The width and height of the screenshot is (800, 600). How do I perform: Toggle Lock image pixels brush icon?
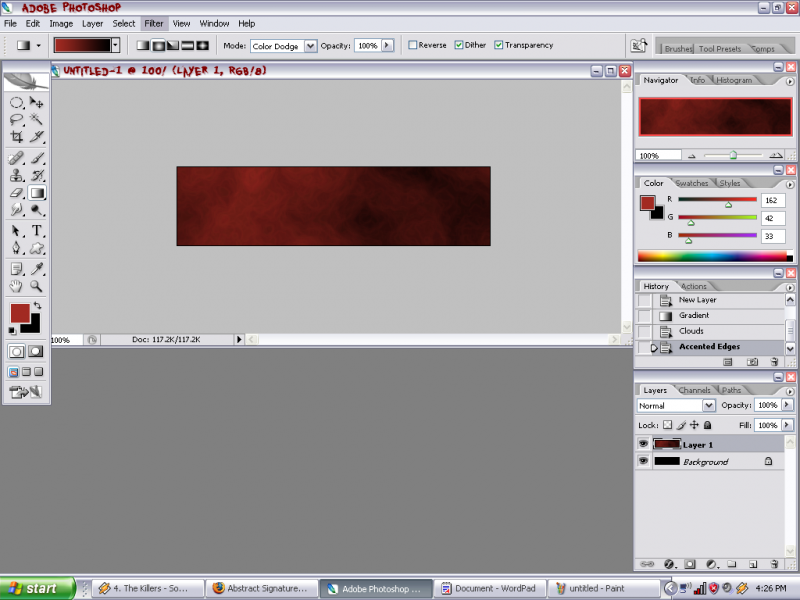681,424
